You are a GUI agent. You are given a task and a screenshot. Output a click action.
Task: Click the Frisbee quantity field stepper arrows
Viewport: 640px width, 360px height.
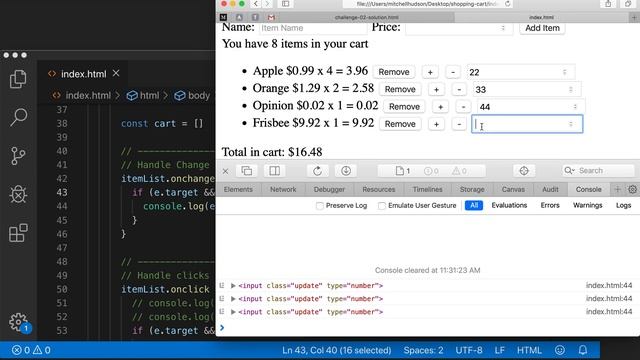point(571,124)
